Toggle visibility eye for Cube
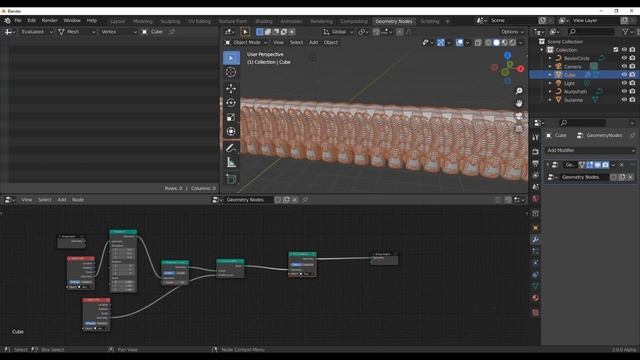This screenshot has height=360, width=640. (x=624, y=75)
